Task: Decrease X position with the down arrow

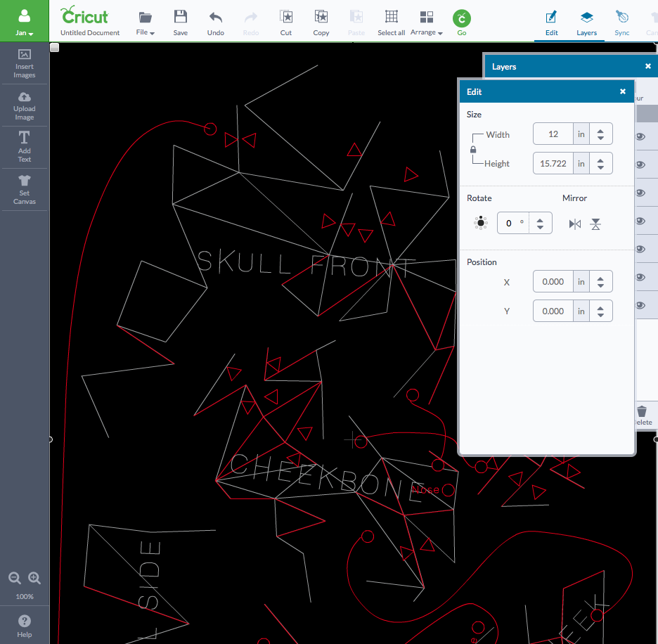Action: tap(600, 285)
